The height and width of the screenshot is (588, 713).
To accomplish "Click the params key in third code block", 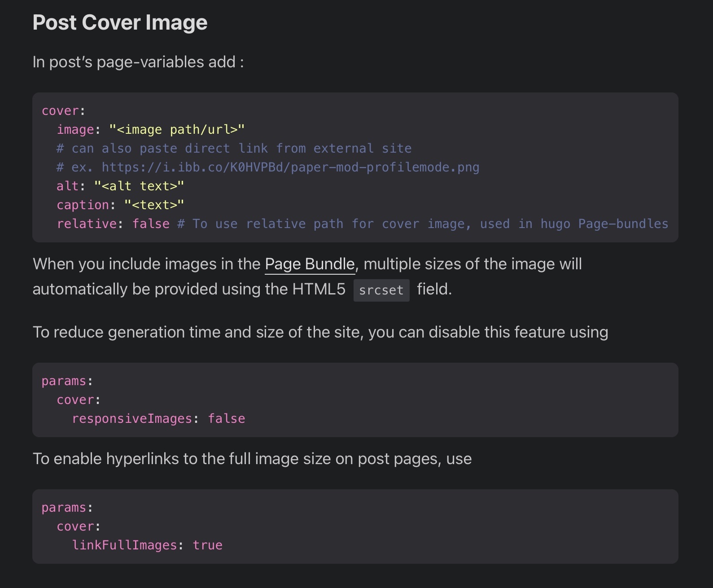I will pyautogui.click(x=64, y=508).
